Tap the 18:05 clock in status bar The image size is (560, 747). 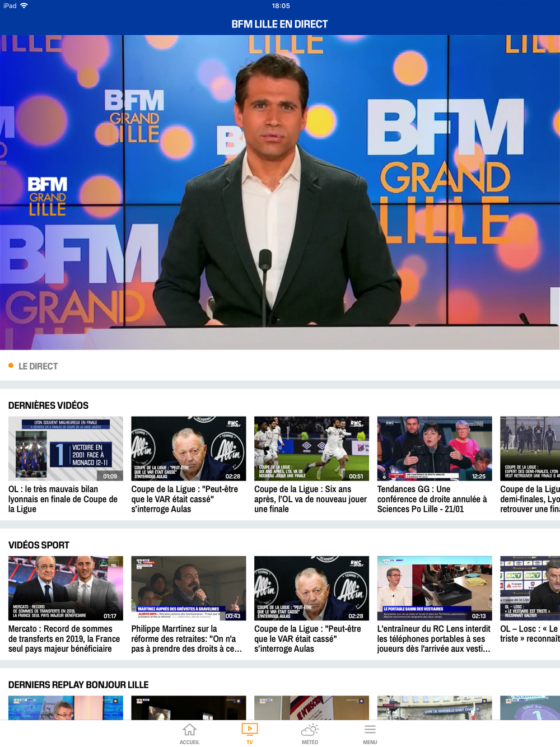pyautogui.click(x=281, y=6)
